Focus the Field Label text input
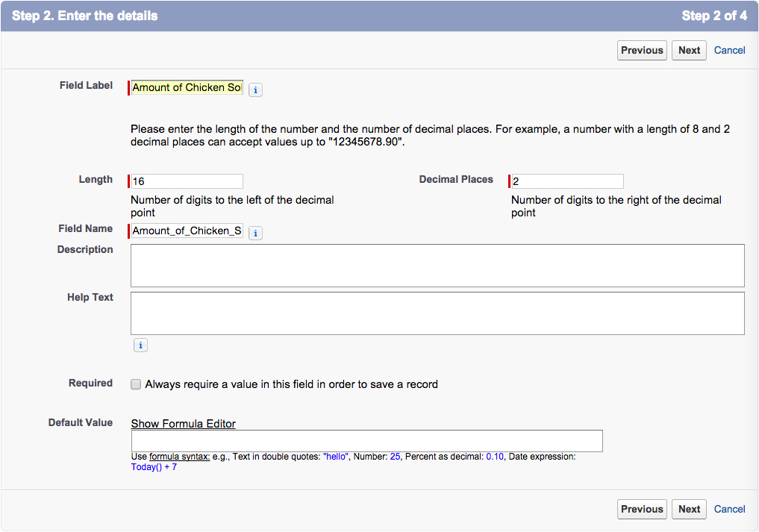759x532 pixels. click(x=187, y=87)
